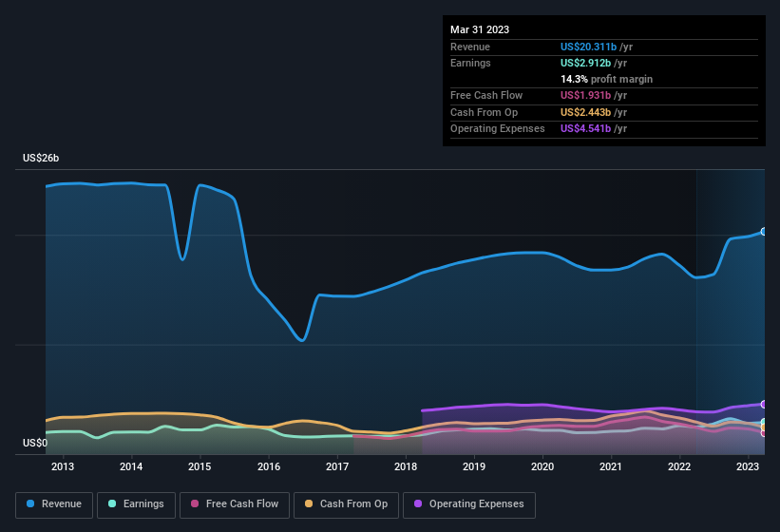
Task: Select the 2015 label on the x-axis
Action: (200, 466)
